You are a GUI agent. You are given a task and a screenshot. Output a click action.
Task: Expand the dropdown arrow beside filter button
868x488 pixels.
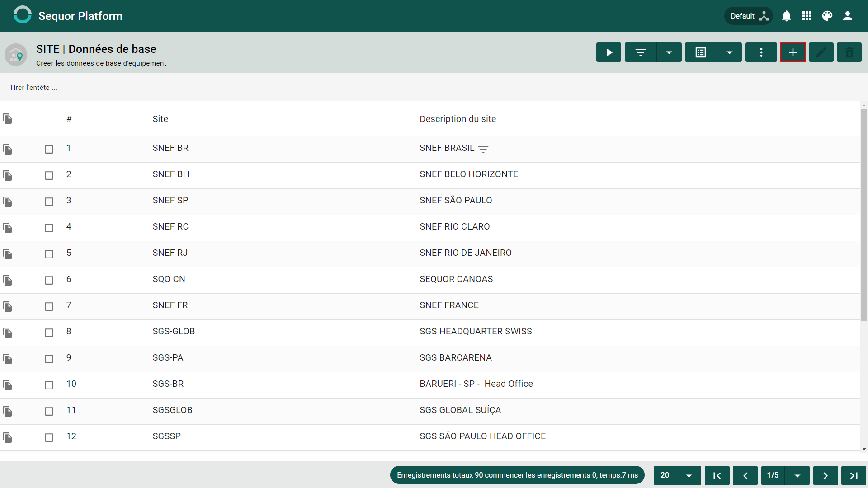coord(669,52)
